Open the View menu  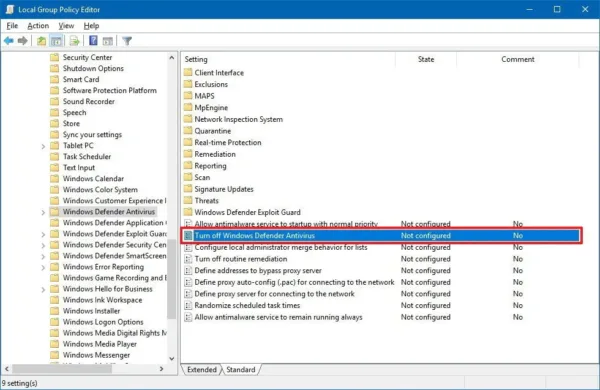pyautogui.click(x=66, y=26)
